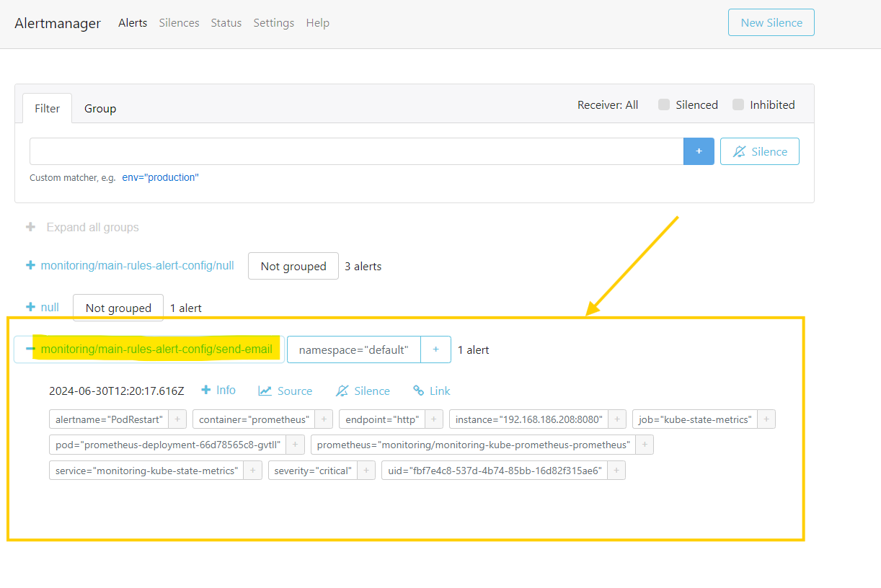Click the namespace="default" group label

pyautogui.click(x=354, y=349)
